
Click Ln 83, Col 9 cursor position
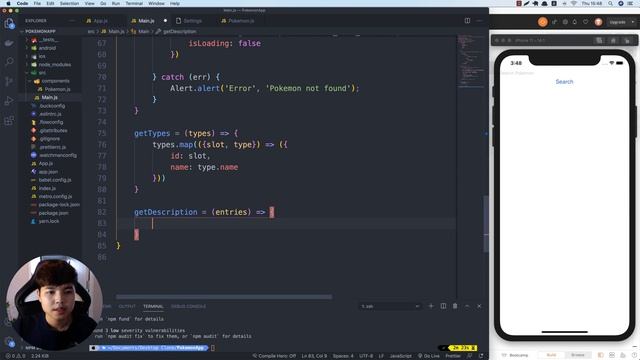(314, 356)
